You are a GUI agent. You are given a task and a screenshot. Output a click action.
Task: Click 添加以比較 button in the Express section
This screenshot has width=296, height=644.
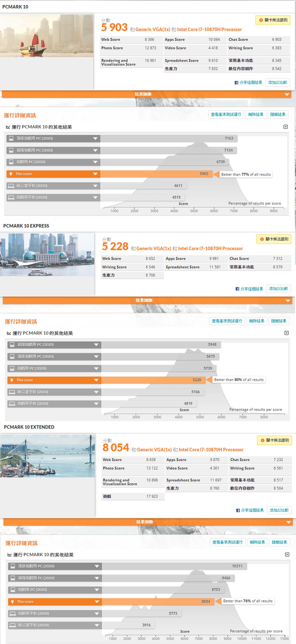(279, 289)
